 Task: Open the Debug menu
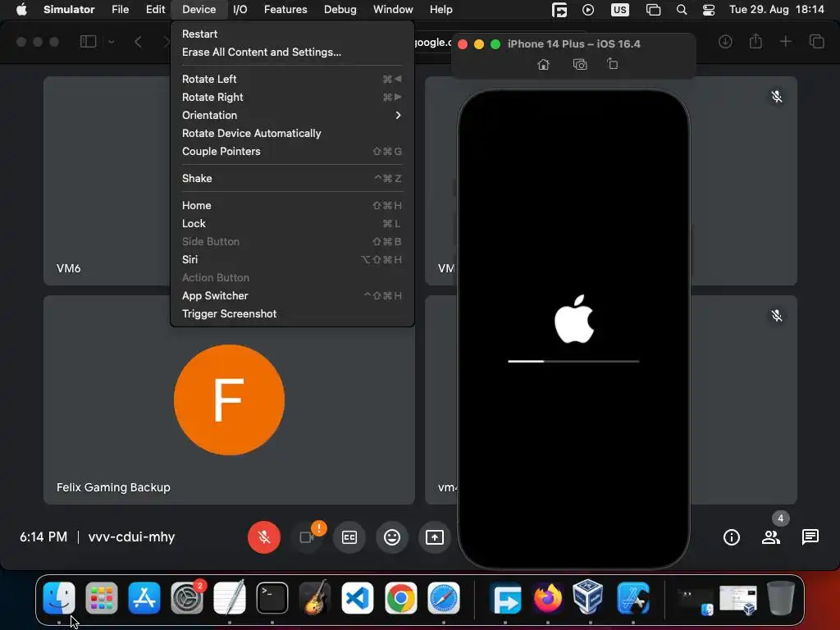[340, 10]
